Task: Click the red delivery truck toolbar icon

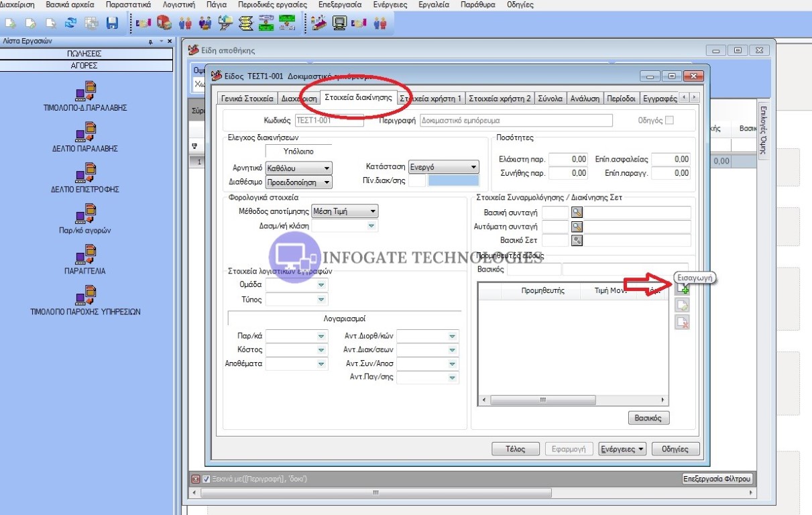Action: click(x=164, y=23)
